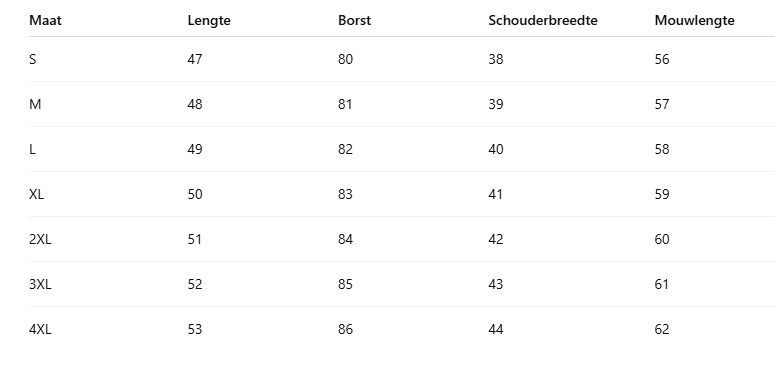Select Lengte value 53 in 4XL row
This screenshot has width=775, height=379.
click(x=195, y=329)
